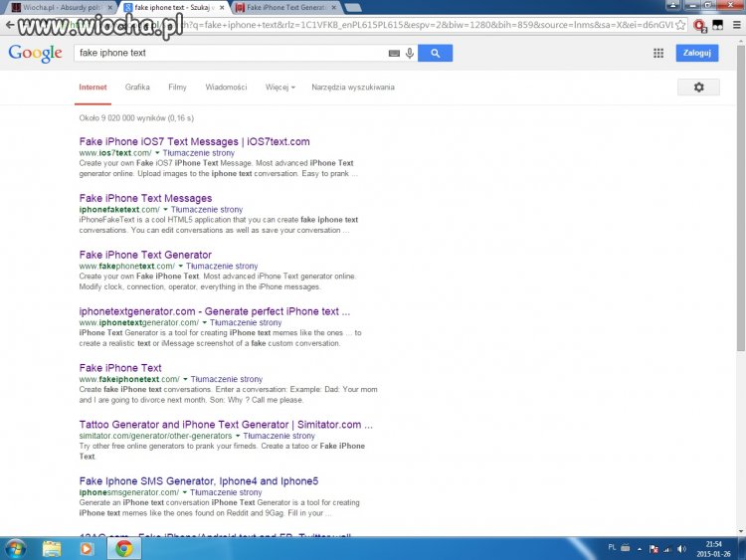
Task: Open Windows Explorer from taskbar
Action: coord(52,549)
